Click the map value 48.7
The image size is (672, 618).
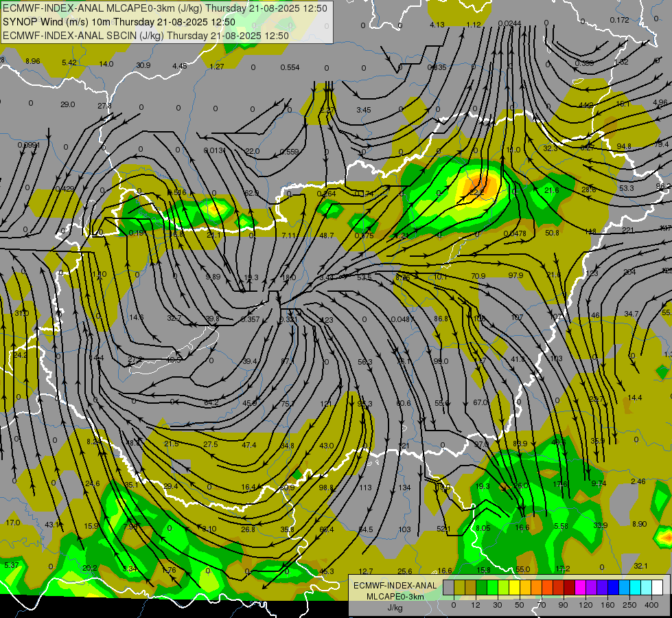point(327,236)
